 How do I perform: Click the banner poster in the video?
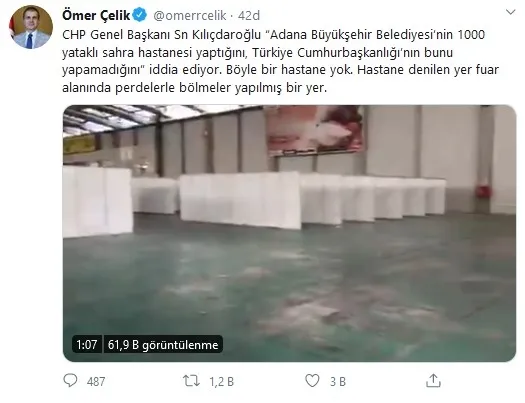click(315, 130)
